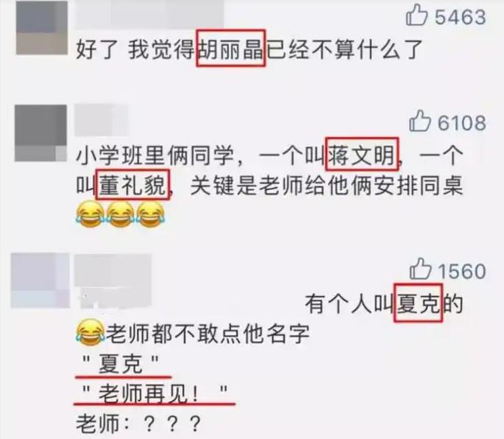Image resolution: width=504 pixels, height=439 pixels.
Task: Open avatar of 夏克 commenter
Action: 40,281
